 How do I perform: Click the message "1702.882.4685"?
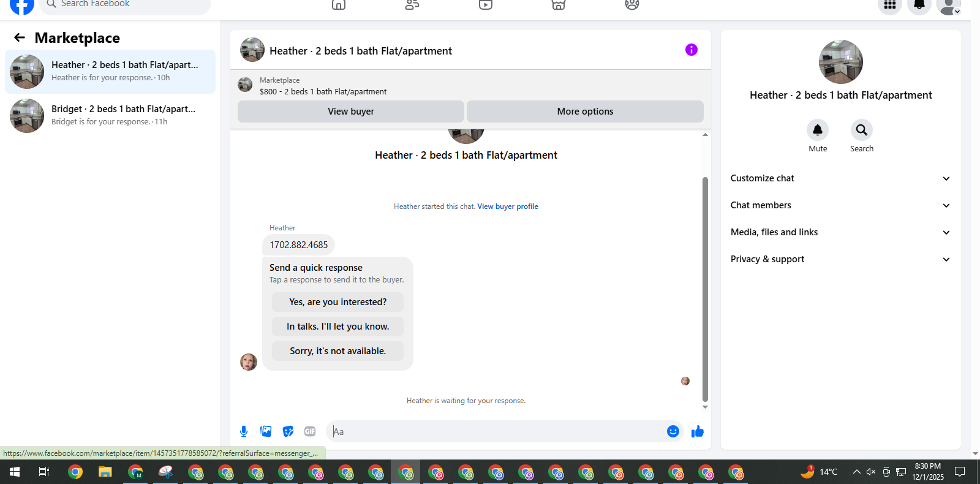click(x=299, y=245)
